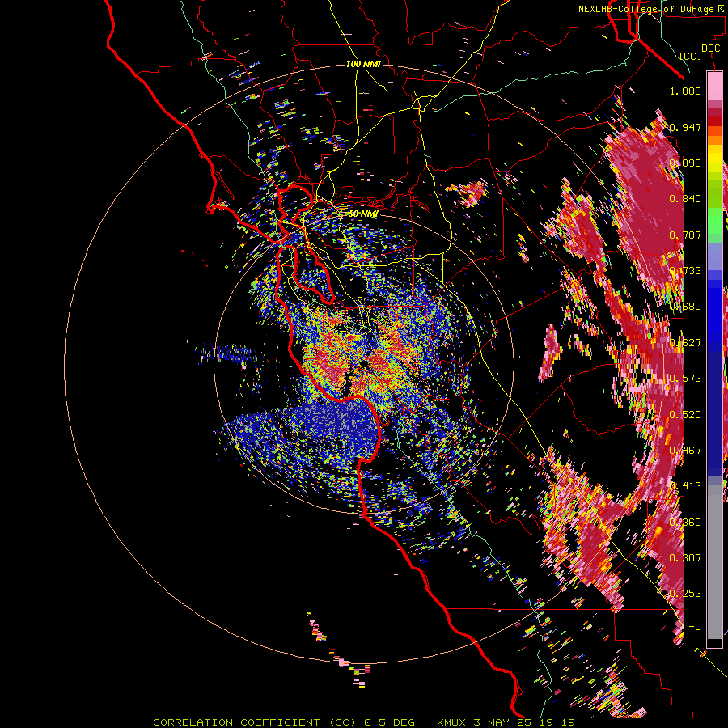Select the 0.360 color scale value
The image size is (728, 728).
[x=685, y=523]
